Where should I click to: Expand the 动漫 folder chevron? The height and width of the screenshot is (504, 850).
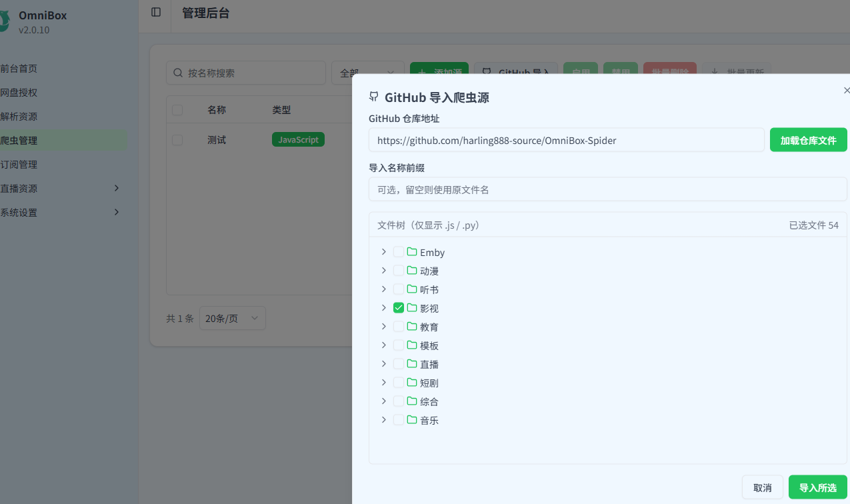click(383, 271)
